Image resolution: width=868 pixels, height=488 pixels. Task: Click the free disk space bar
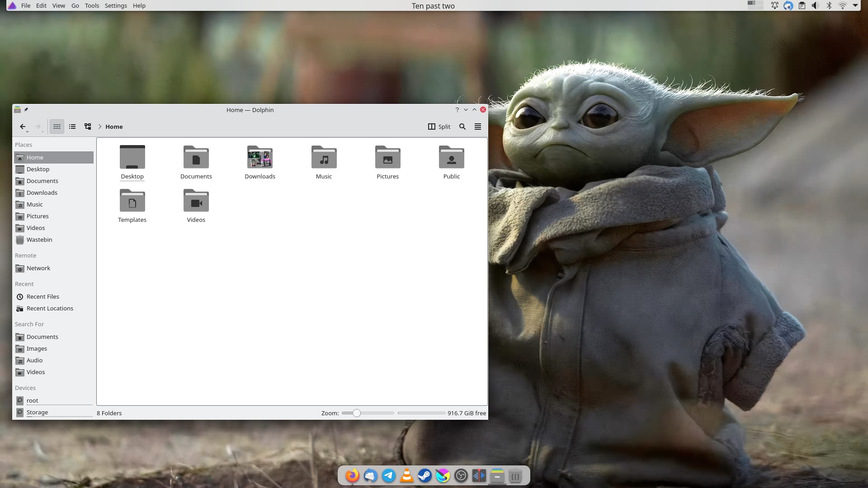pos(421,413)
